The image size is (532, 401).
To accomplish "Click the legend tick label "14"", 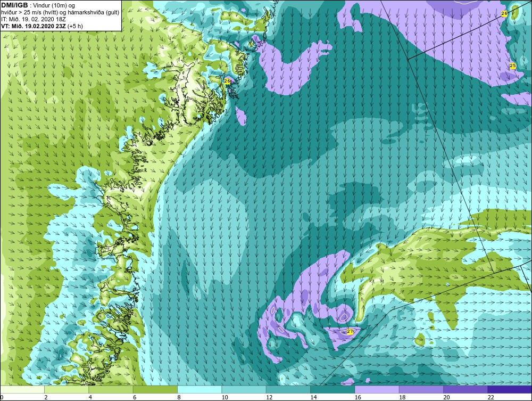I will pos(313,398).
